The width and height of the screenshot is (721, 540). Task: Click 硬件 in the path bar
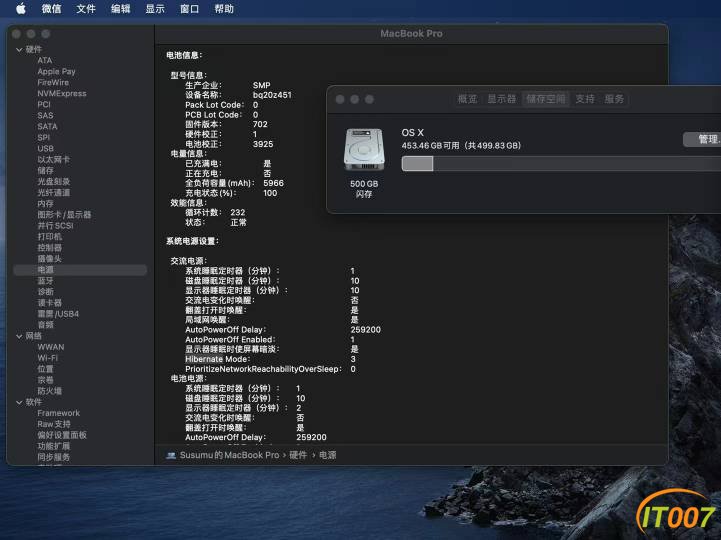[x=298, y=455]
